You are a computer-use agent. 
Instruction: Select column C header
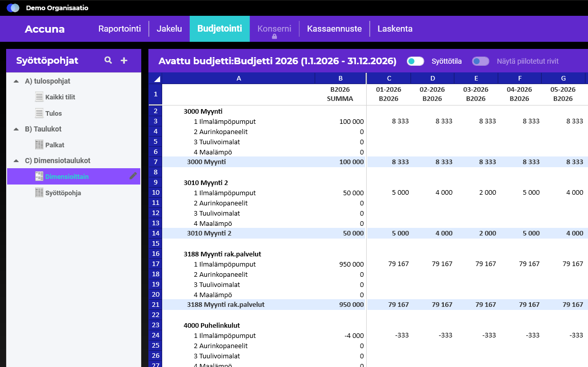point(389,78)
